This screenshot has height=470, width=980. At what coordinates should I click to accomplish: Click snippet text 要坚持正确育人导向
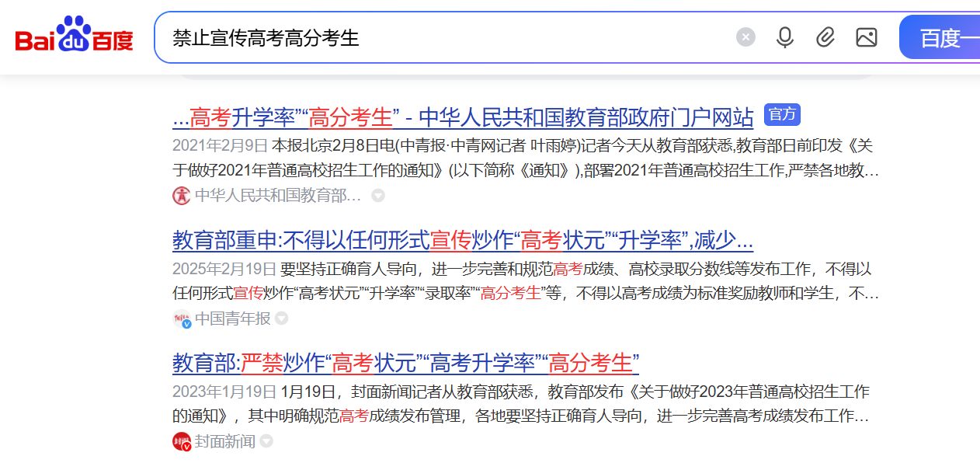(x=350, y=269)
